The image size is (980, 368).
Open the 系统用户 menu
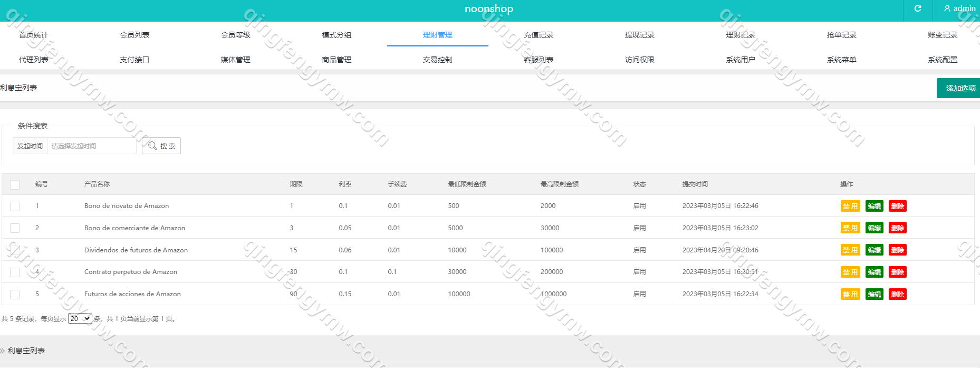pos(741,60)
